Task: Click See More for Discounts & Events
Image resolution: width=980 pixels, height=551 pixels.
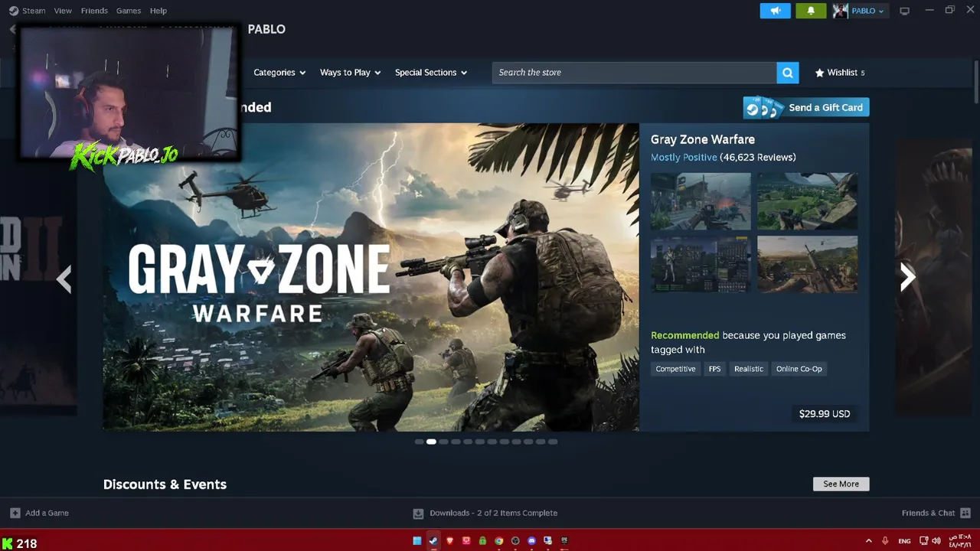Action: pos(841,484)
